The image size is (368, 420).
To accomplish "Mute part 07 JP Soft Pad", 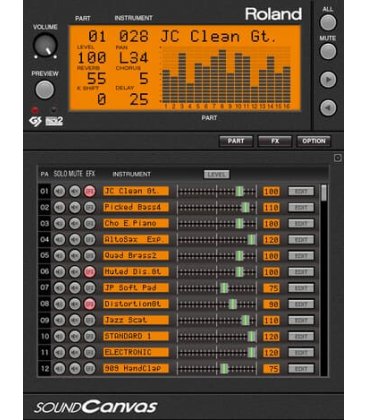I will [74, 288].
